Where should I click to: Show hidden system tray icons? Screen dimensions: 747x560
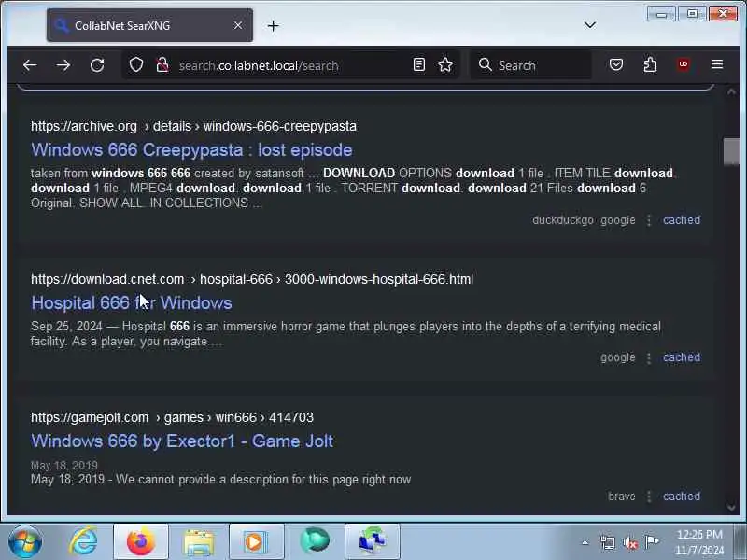click(585, 542)
